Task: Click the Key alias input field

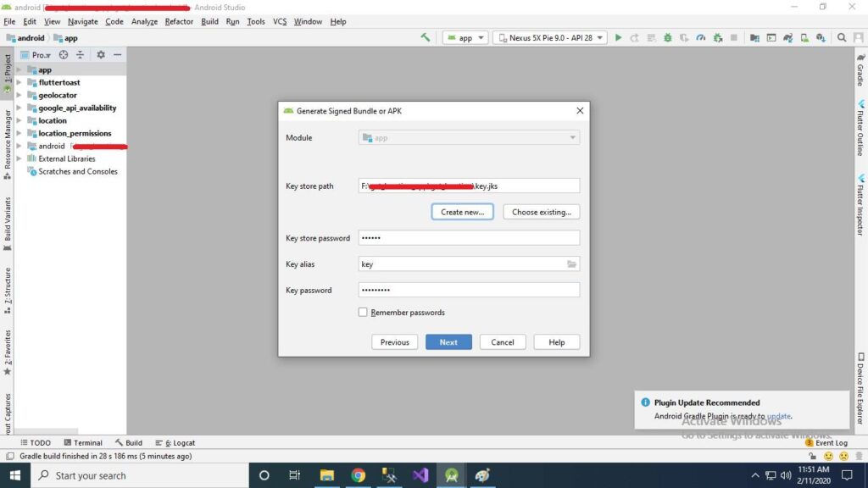Action: pos(468,263)
